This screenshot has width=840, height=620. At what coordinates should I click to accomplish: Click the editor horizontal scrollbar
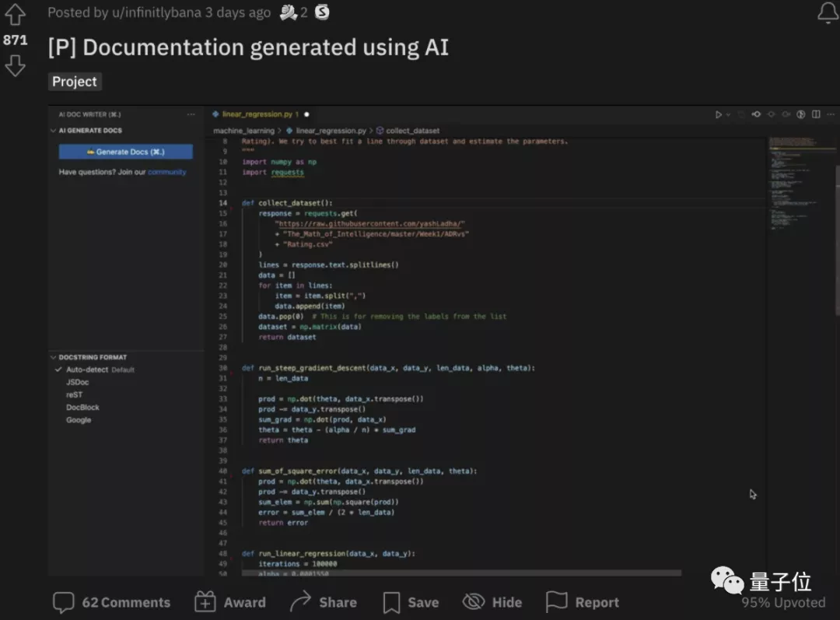[461, 573]
